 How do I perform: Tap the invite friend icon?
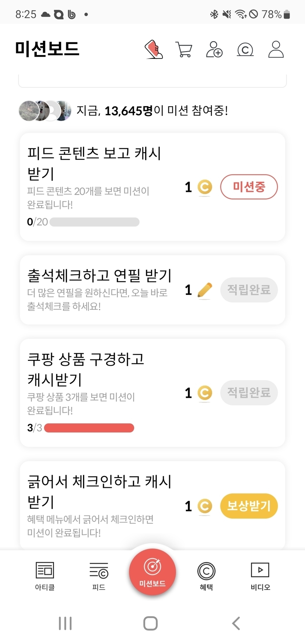click(x=214, y=49)
